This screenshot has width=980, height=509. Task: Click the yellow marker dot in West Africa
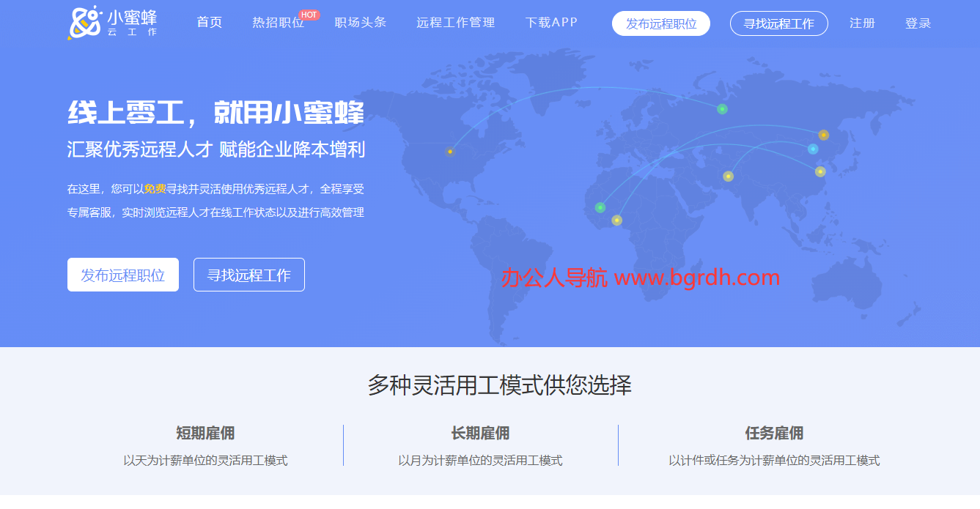[616, 220]
